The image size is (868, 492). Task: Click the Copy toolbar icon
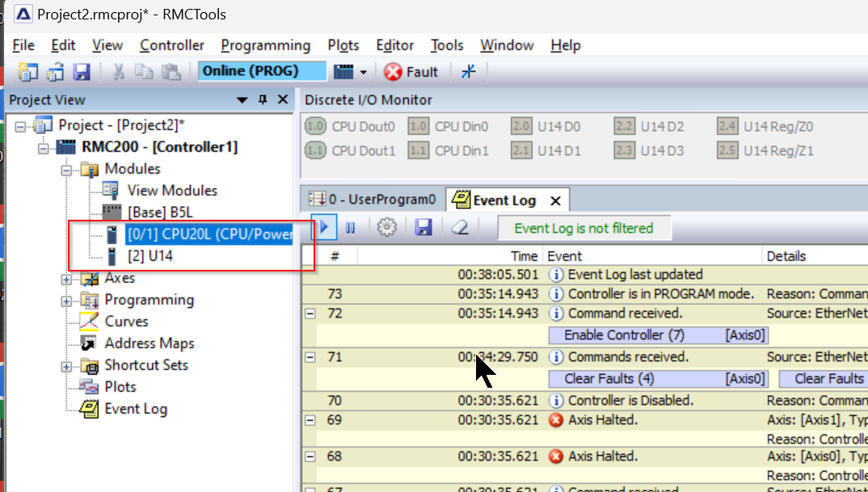(145, 71)
